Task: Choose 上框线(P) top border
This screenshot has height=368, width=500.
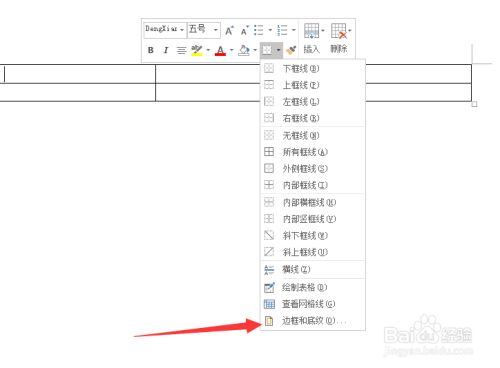Action: tap(313, 85)
